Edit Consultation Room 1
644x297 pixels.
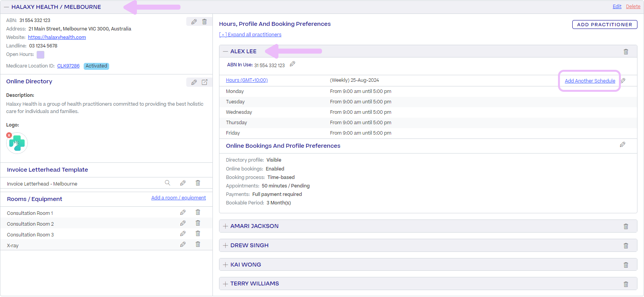click(x=183, y=212)
